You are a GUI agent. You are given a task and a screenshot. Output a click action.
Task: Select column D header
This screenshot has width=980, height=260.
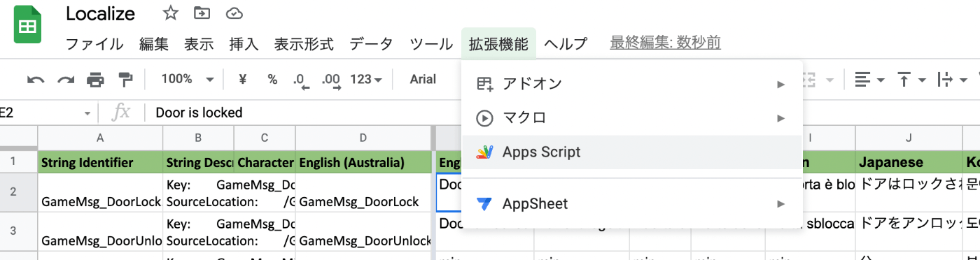363,138
